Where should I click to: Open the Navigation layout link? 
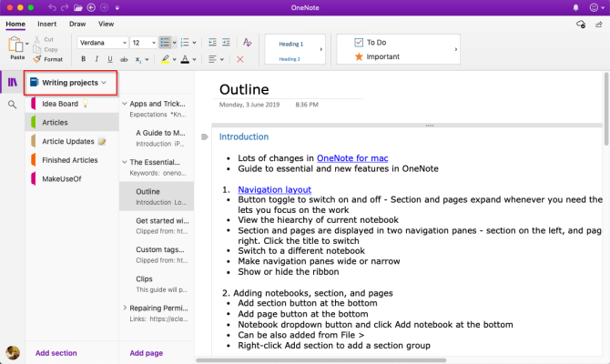(275, 189)
